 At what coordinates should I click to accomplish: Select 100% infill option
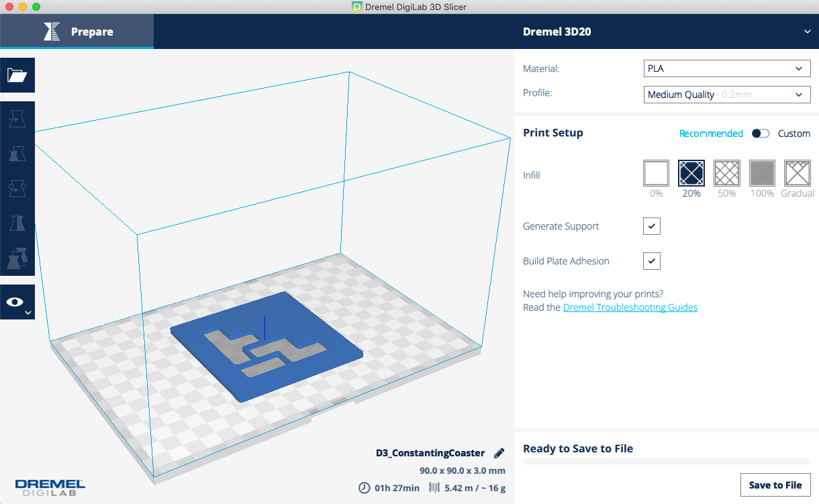click(x=762, y=173)
